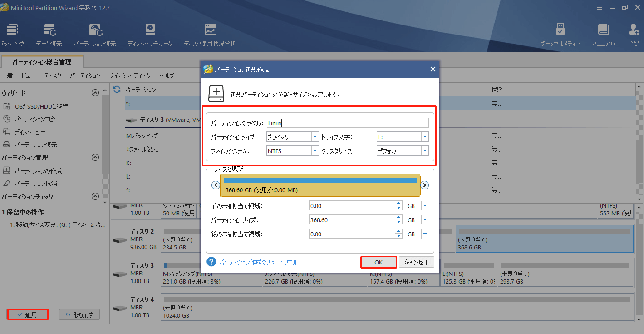This screenshot has height=334, width=644.
Task: Click the blue partition size bar
Action: coord(320,180)
